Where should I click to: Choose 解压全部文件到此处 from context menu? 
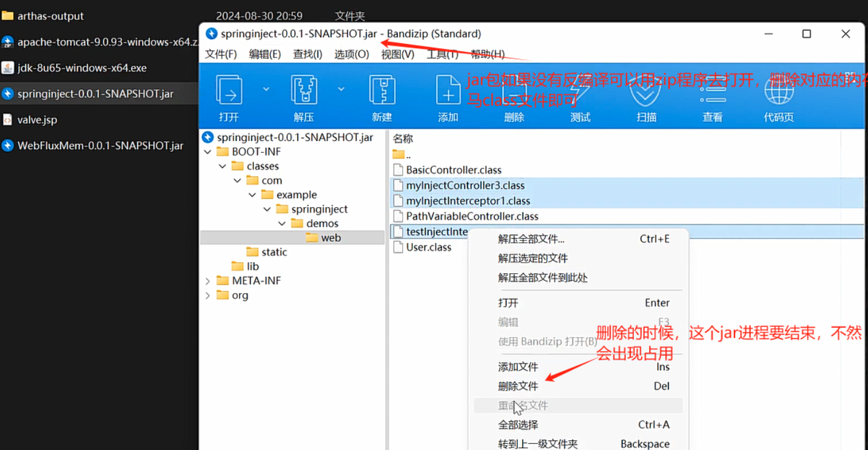click(543, 278)
